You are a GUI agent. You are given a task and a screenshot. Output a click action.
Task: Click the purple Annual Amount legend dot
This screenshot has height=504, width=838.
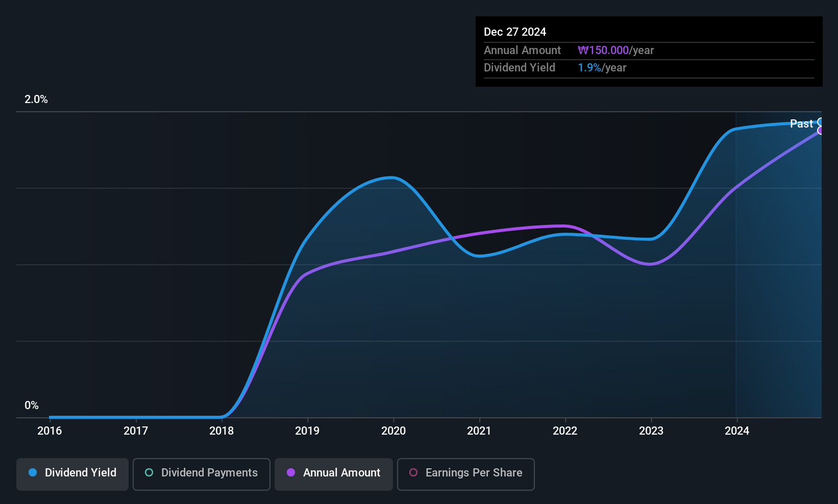pos(291,472)
